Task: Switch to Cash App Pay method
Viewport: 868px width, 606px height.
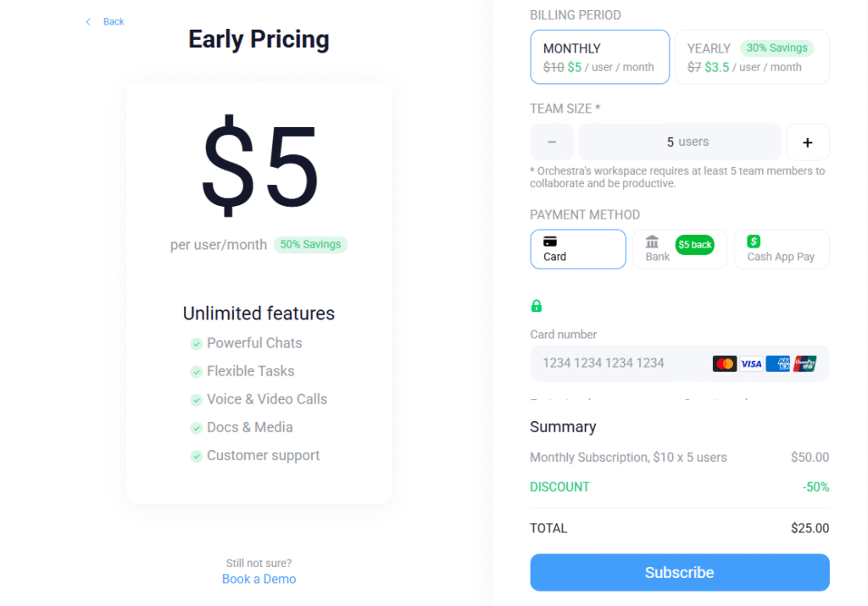Action: pyautogui.click(x=781, y=249)
